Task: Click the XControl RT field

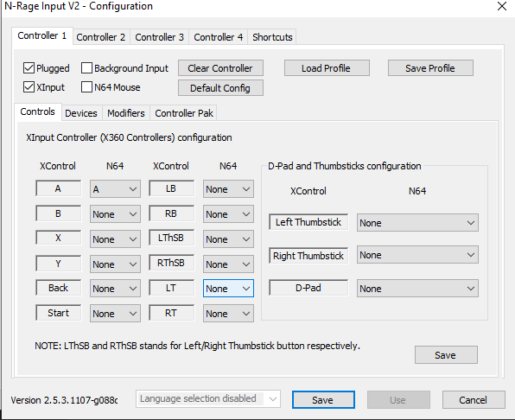Action: 171,313
